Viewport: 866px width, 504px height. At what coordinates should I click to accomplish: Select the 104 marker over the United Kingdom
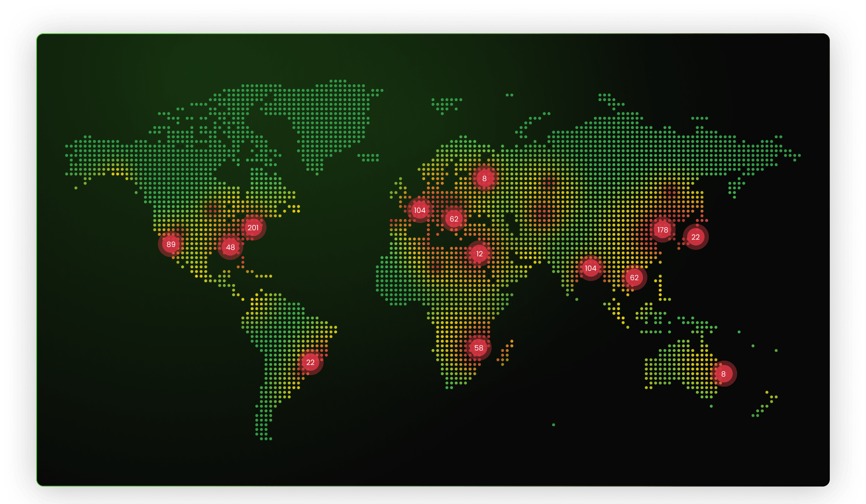tap(420, 210)
